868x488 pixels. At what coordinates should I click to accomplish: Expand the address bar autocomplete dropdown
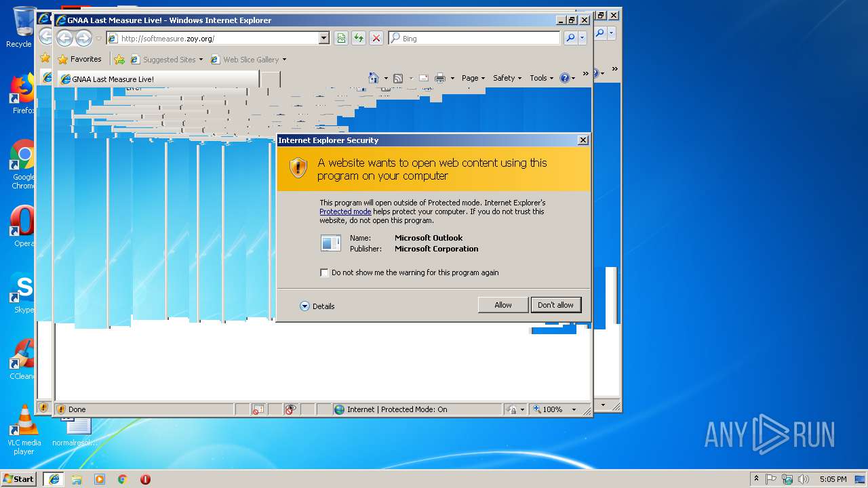click(324, 39)
